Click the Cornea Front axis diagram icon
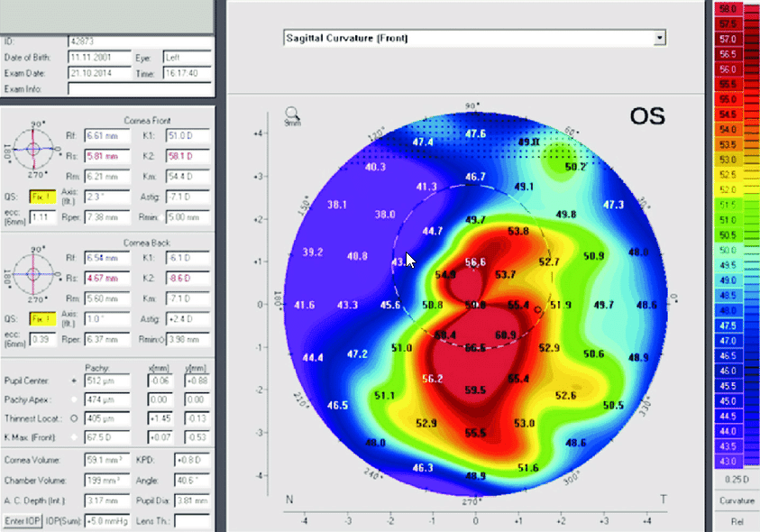Screen dimensions: 760x532 [x=33, y=149]
